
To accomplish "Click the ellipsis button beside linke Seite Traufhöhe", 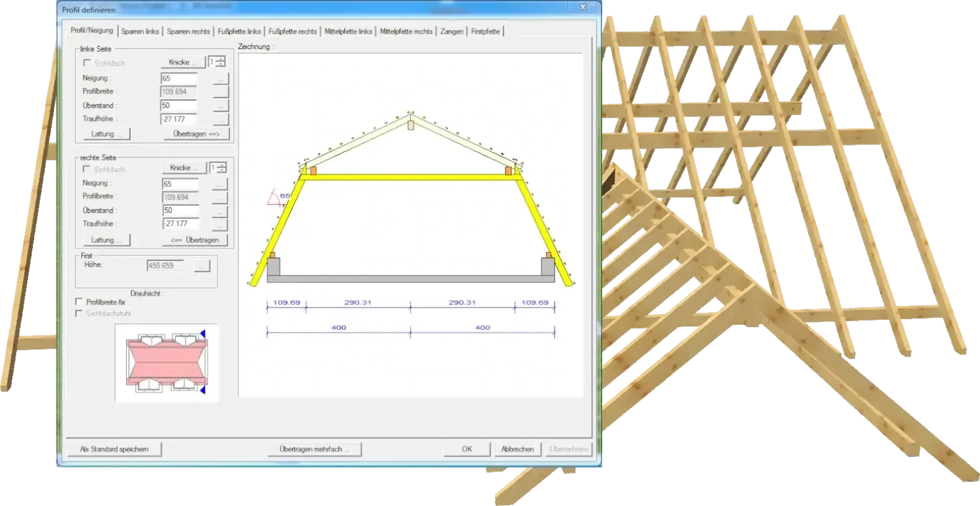I will 221,119.
